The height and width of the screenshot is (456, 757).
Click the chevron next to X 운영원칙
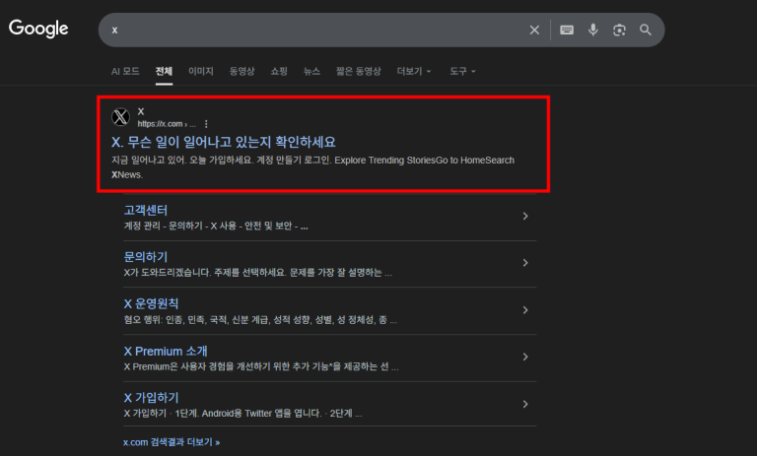point(525,310)
